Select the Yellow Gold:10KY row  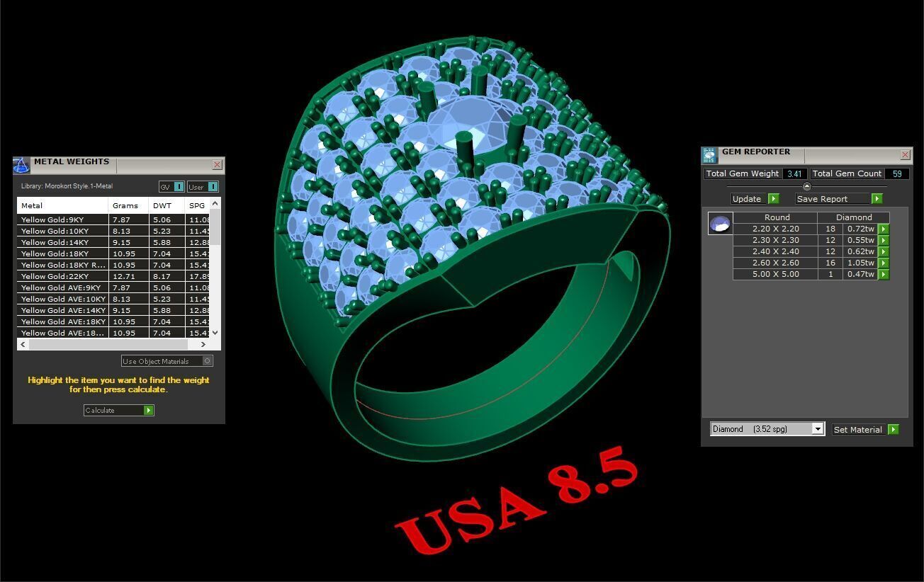coord(113,232)
